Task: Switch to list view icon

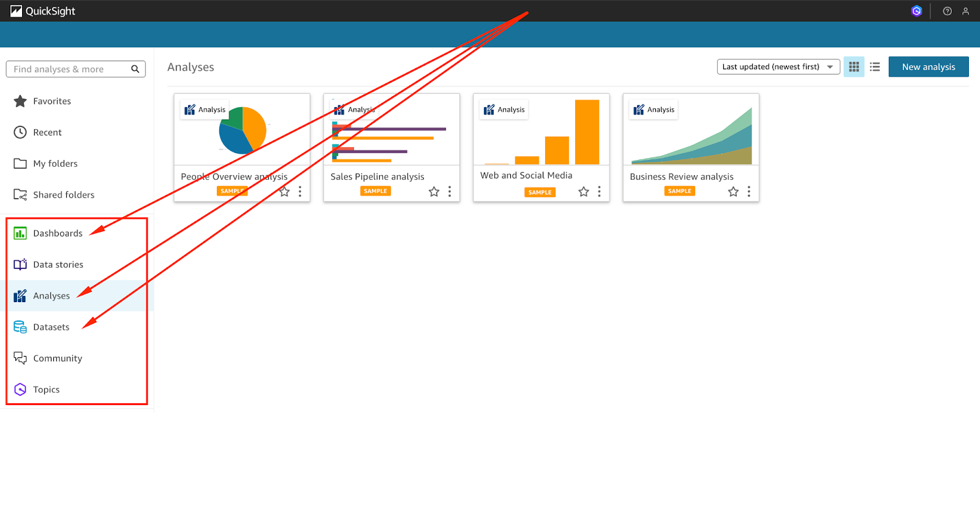Action: pyautogui.click(x=875, y=67)
